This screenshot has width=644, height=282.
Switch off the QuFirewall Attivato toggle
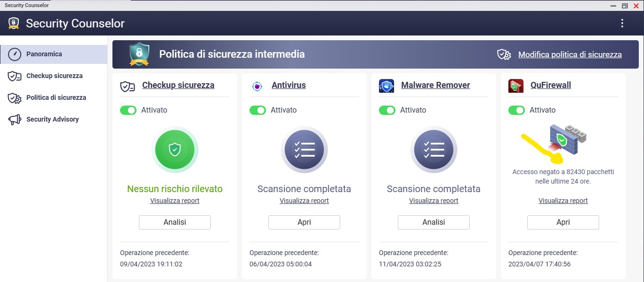(x=516, y=110)
